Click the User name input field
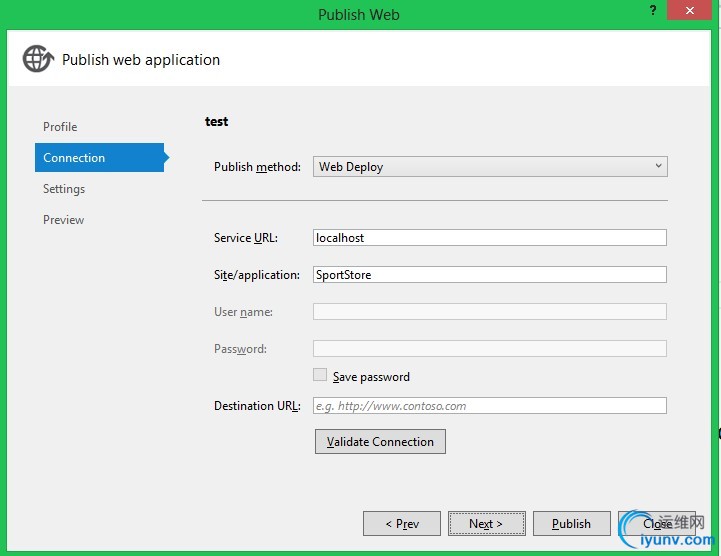 click(x=490, y=312)
